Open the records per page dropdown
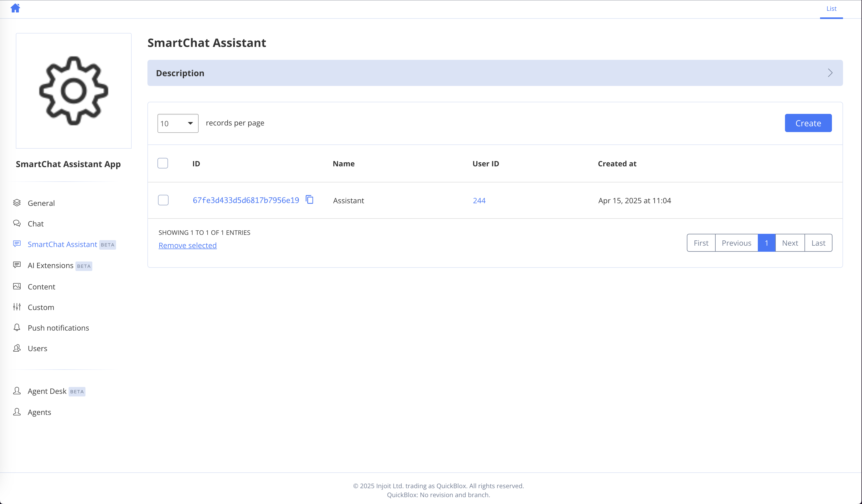Screen dimensions: 862x504 pos(178,123)
